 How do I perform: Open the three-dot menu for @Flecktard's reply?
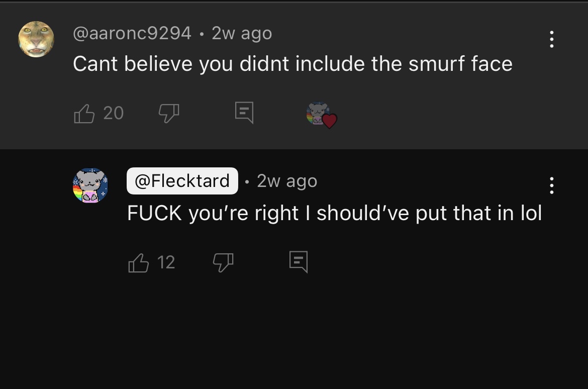pos(551,185)
